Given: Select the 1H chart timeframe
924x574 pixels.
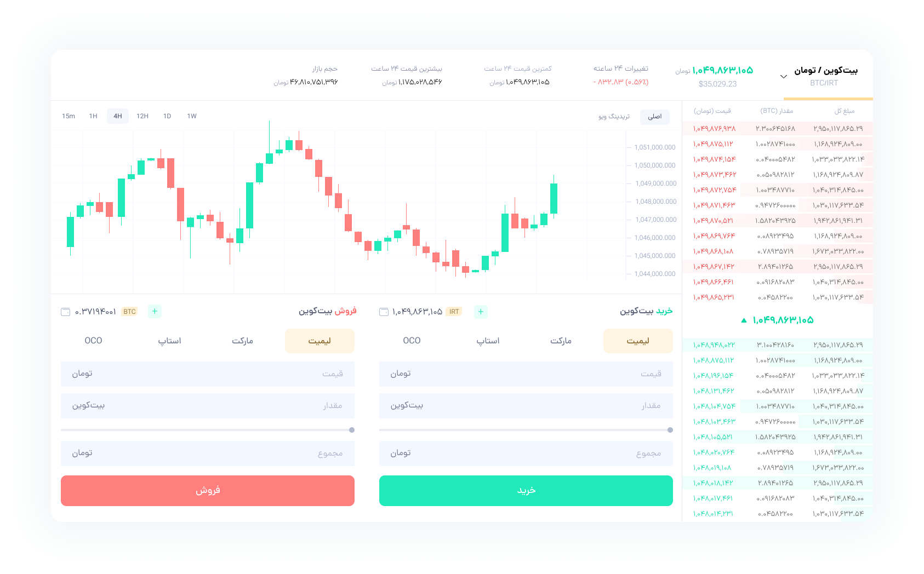Looking at the screenshot, I should (93, 116).
